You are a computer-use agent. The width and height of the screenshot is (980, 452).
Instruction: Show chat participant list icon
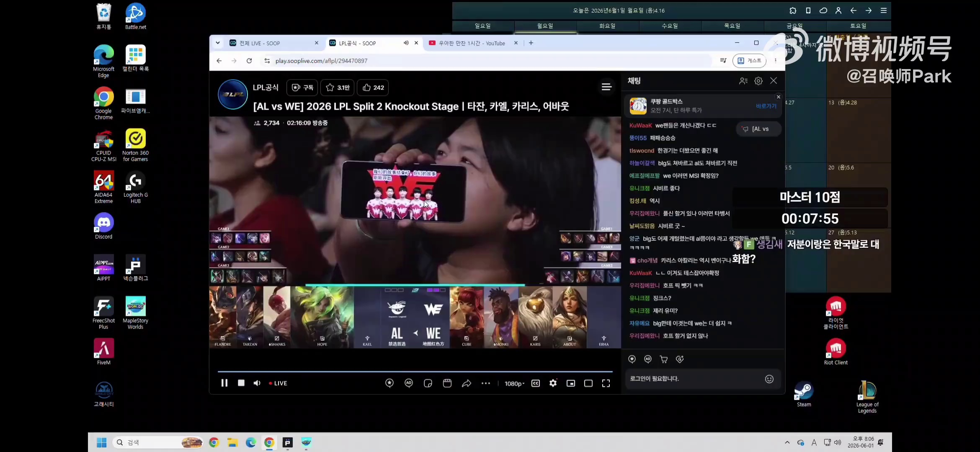(x=743, y=81)
